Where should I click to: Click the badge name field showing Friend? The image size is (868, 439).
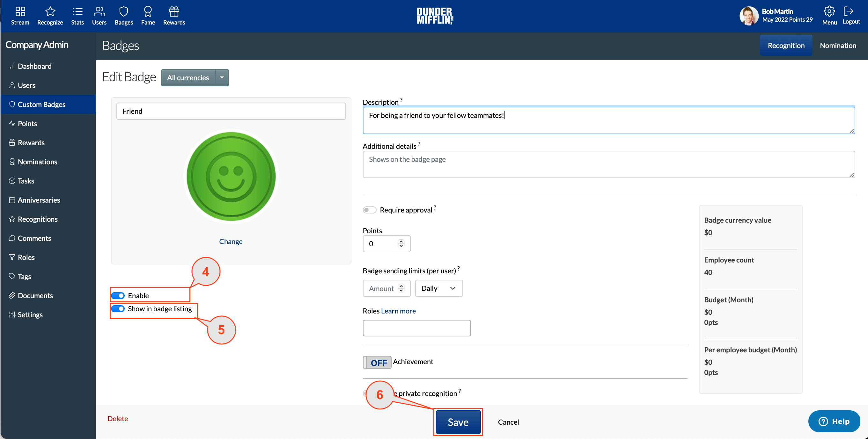[231, 111]
